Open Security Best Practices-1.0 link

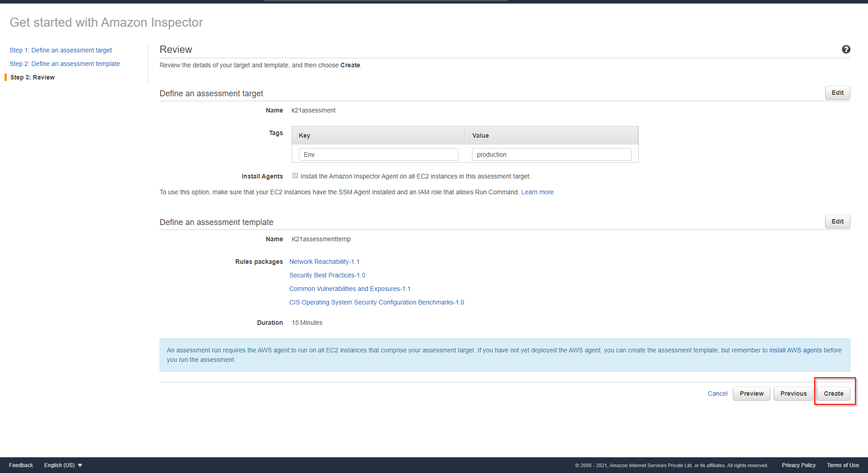click(x=327, y=275)
